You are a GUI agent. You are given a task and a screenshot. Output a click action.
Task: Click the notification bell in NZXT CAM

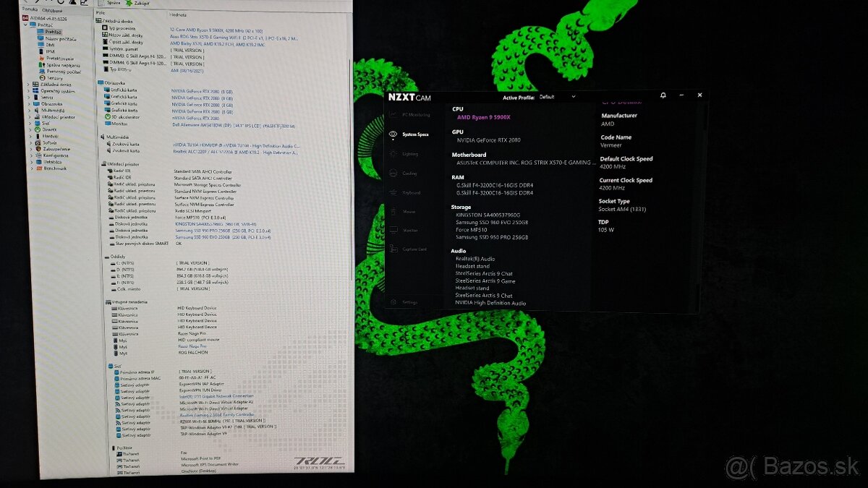click(663, 95)
